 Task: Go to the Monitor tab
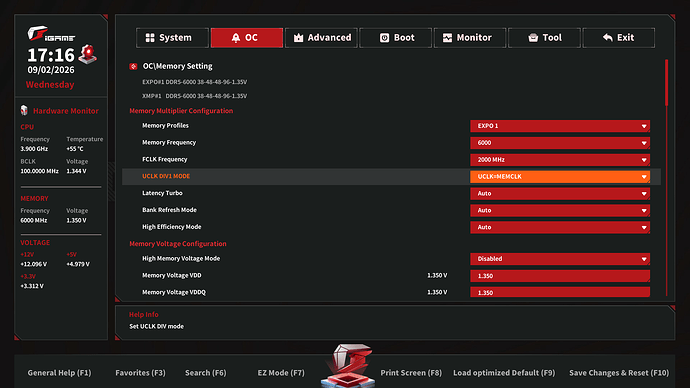click(470, 38)
